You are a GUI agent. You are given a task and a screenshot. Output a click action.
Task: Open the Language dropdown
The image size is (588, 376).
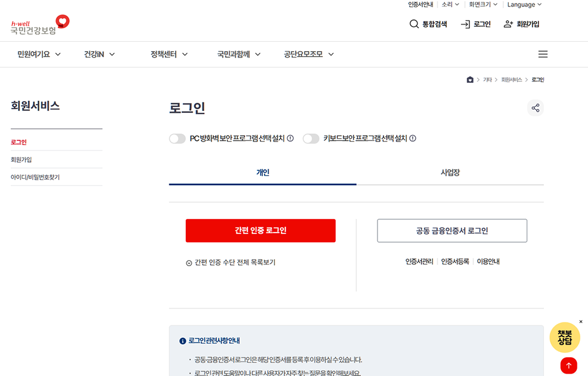coord(523,5)
